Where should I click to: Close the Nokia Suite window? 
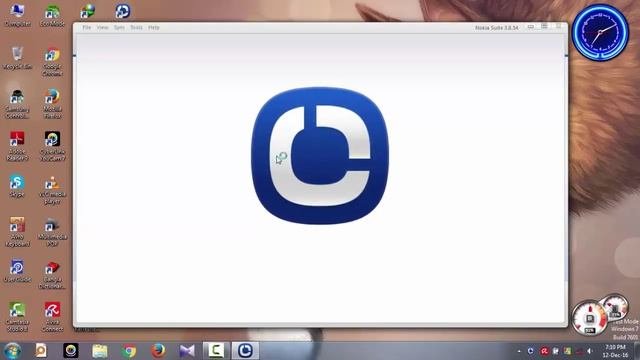pos(559,27)
